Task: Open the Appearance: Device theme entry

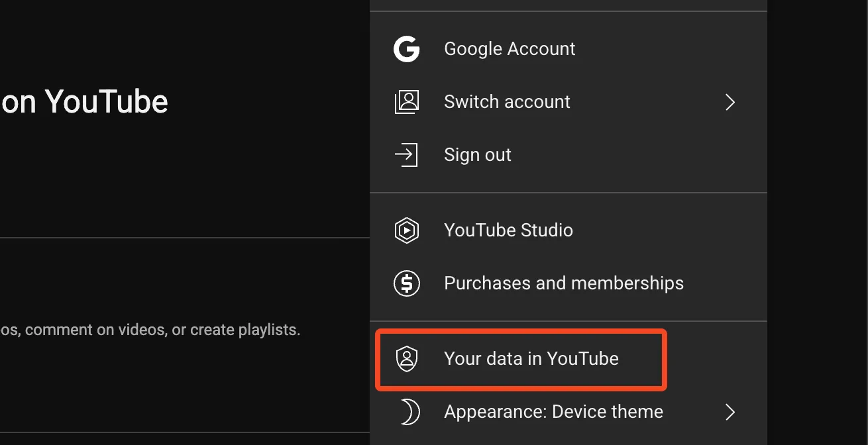Action: pos(553,411)
